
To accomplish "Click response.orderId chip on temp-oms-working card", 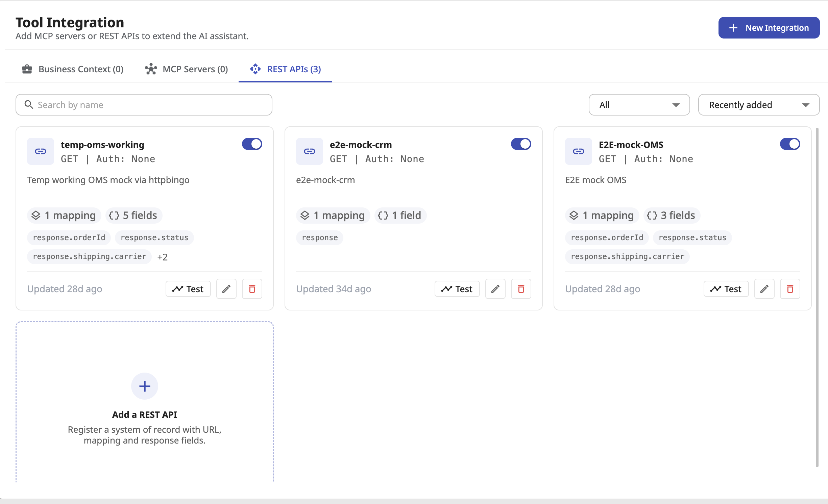I will [69, 237].
